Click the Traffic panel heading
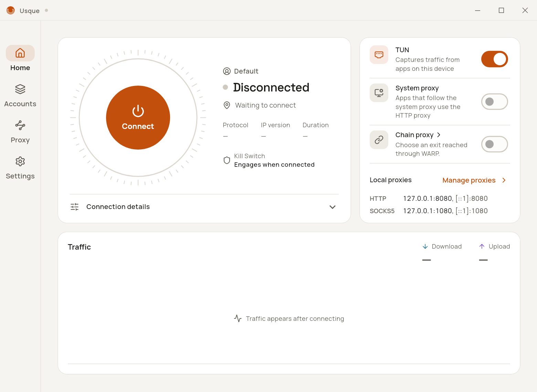 point(79,247)
